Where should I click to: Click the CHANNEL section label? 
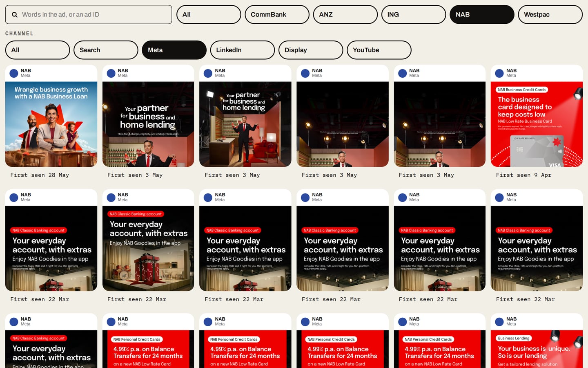20,34
